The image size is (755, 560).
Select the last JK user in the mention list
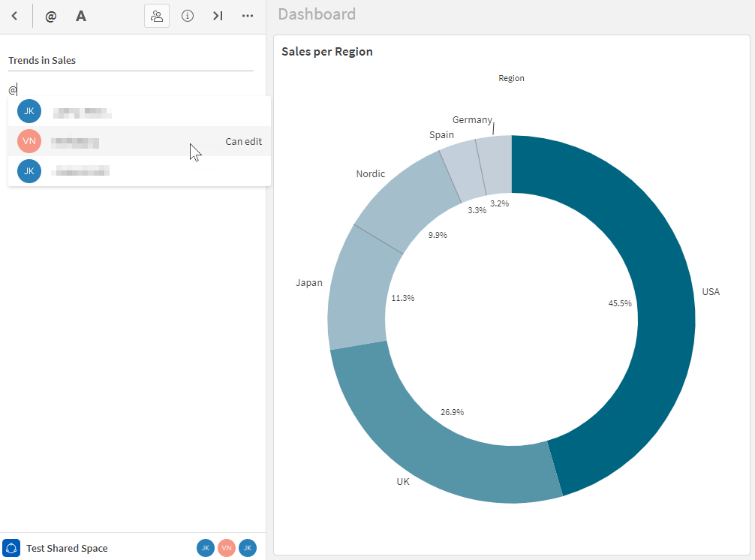coord(139,171)
